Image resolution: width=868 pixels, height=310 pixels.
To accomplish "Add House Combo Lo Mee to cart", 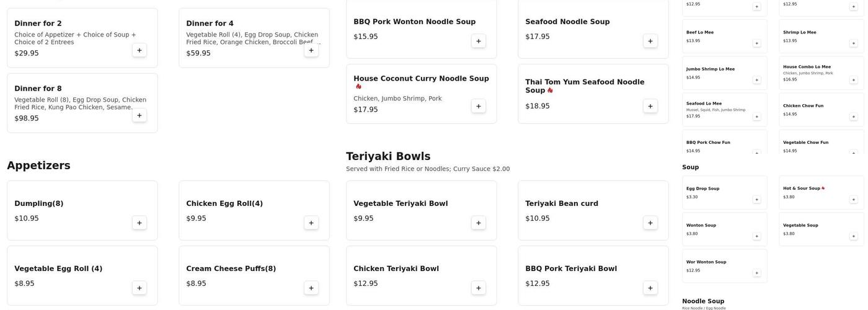I will 854,80.
